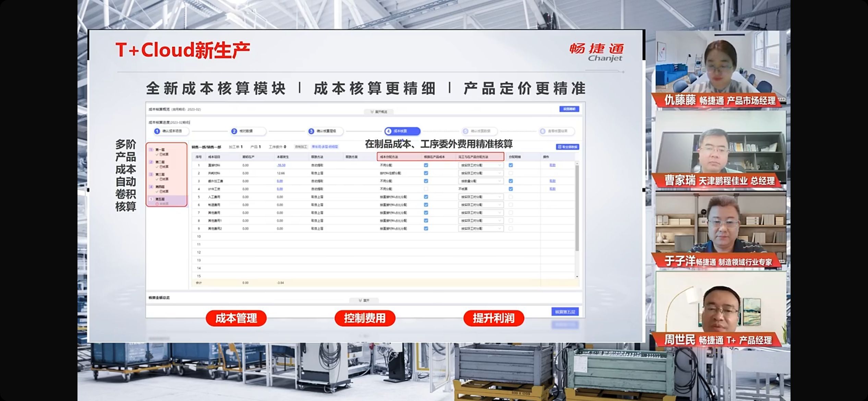This screenshot has height=401, width=868.
Task: Select 第一层 in the layer list
Action: point(167,152)
